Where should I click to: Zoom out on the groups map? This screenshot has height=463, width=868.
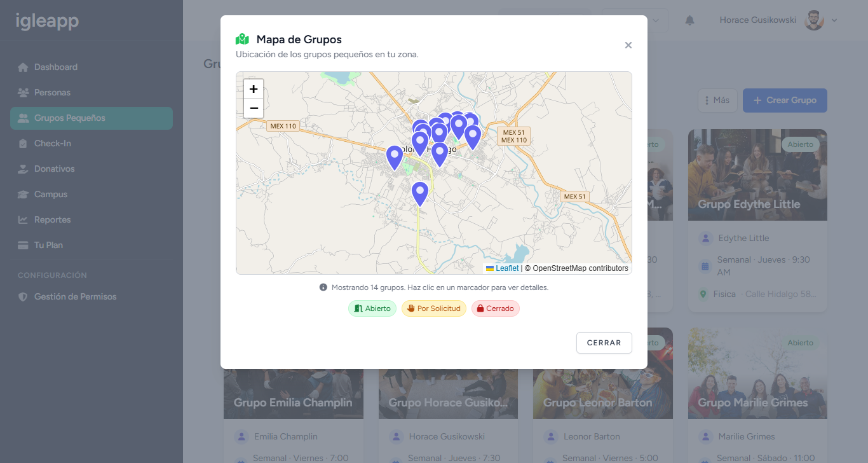pyautogui.click(x=254, y=108)
